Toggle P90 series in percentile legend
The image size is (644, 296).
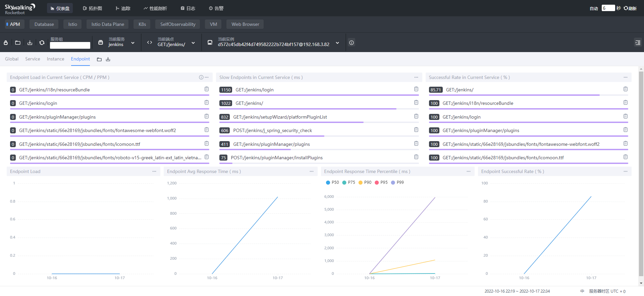click(365, 182)
